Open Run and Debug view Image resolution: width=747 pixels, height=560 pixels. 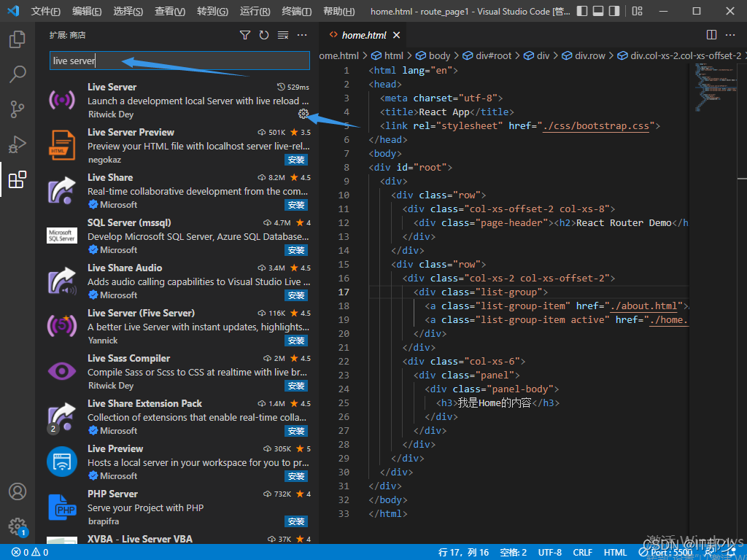click(18, 144)
